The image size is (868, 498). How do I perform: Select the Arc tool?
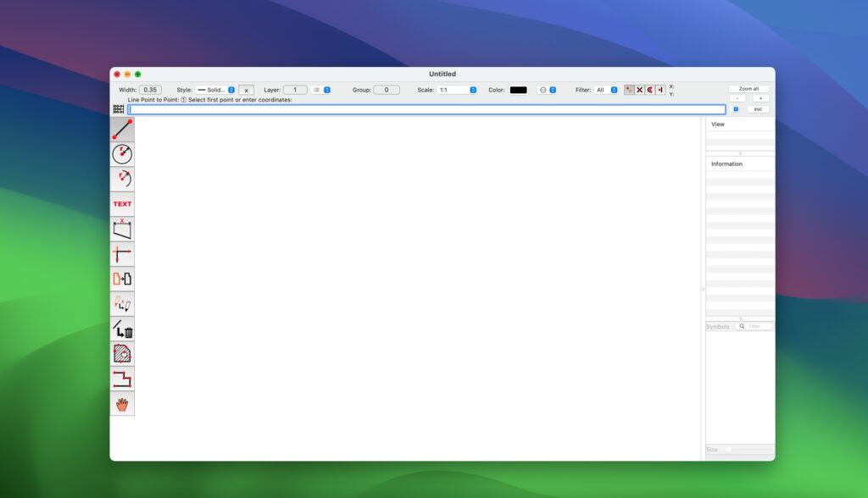click(122, 179)
